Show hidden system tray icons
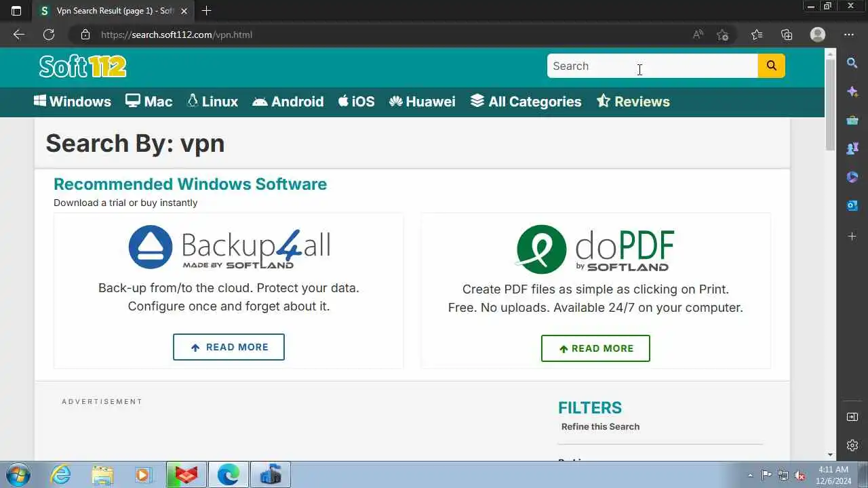 [750, 475]
